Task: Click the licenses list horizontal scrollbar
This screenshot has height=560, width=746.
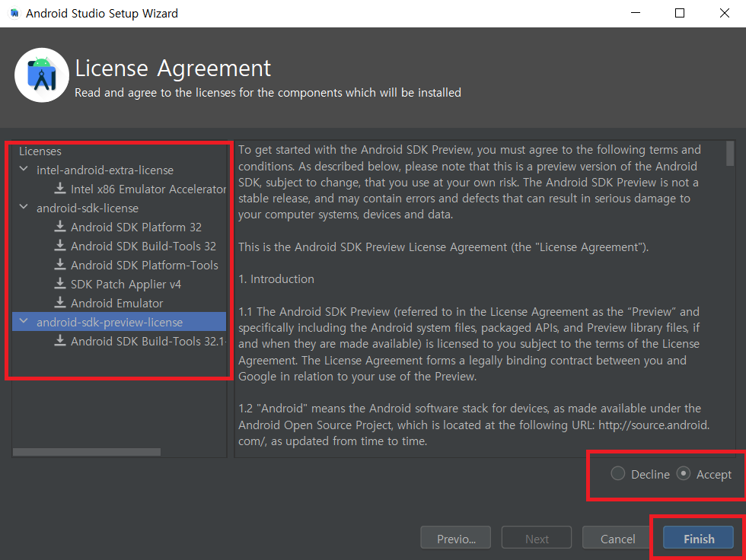Action: pyautogui.click(x=87, y=452)
